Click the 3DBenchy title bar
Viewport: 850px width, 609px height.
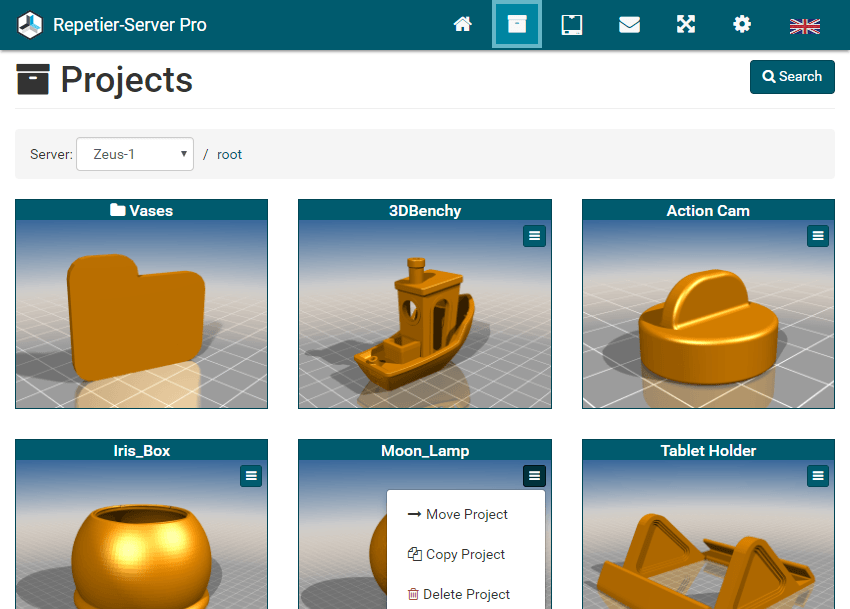click(x=425, y=210)
